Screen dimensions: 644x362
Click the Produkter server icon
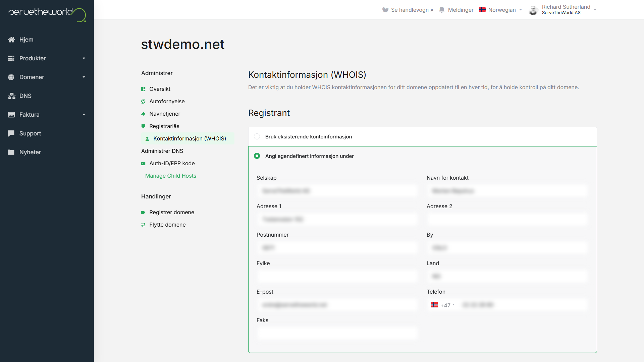[x=11, y=58]
